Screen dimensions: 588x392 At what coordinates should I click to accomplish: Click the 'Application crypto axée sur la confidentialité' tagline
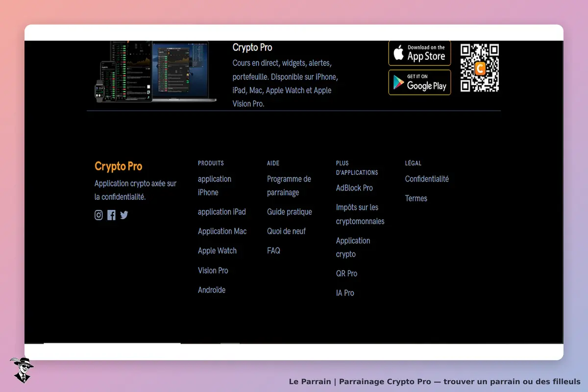(x=135, y=190)
